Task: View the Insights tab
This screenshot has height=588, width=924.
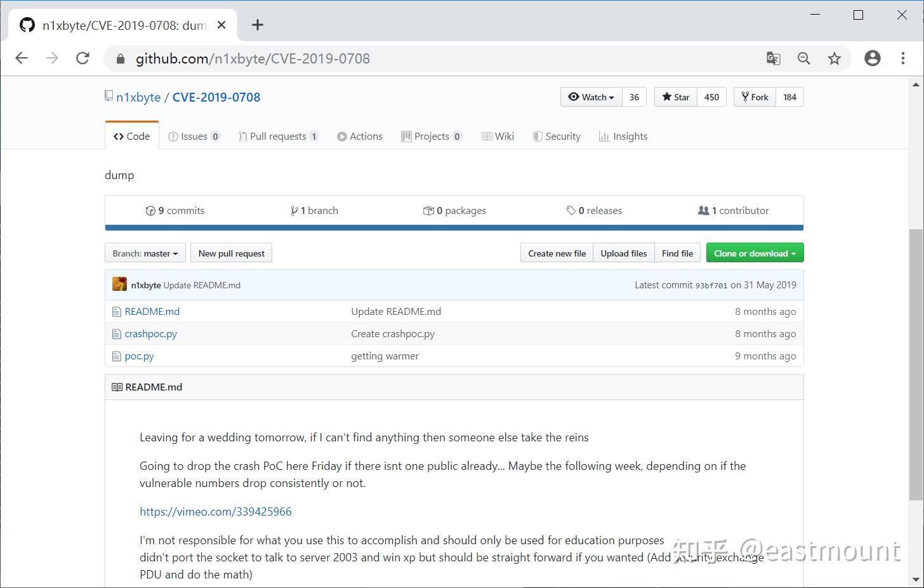Action: point(623,136)
